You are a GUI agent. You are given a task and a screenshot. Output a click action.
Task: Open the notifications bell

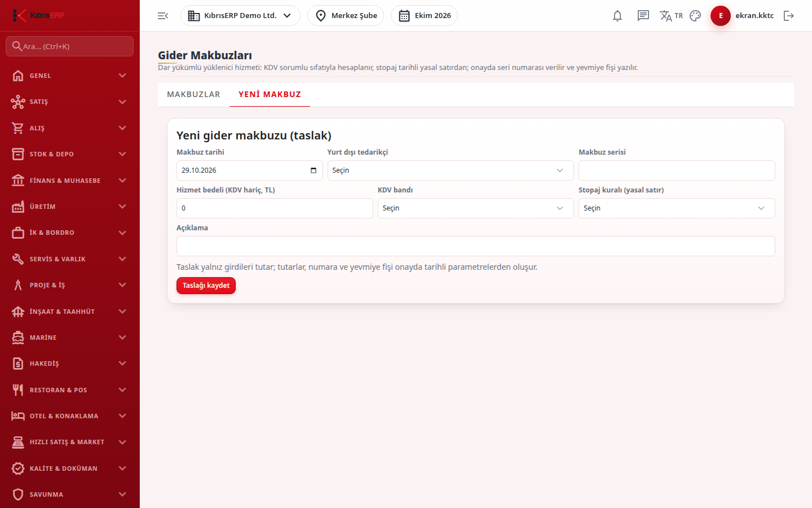617,16
